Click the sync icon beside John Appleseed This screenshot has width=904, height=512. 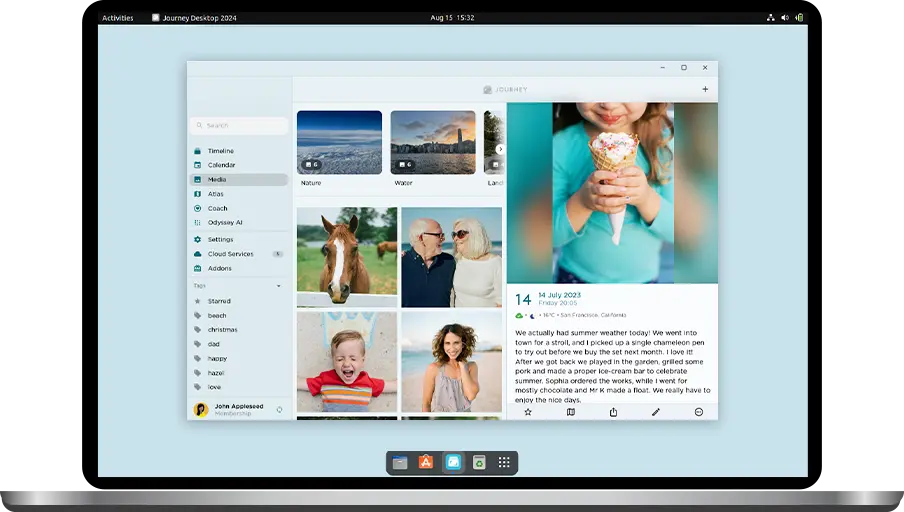[x=279, y=410]
